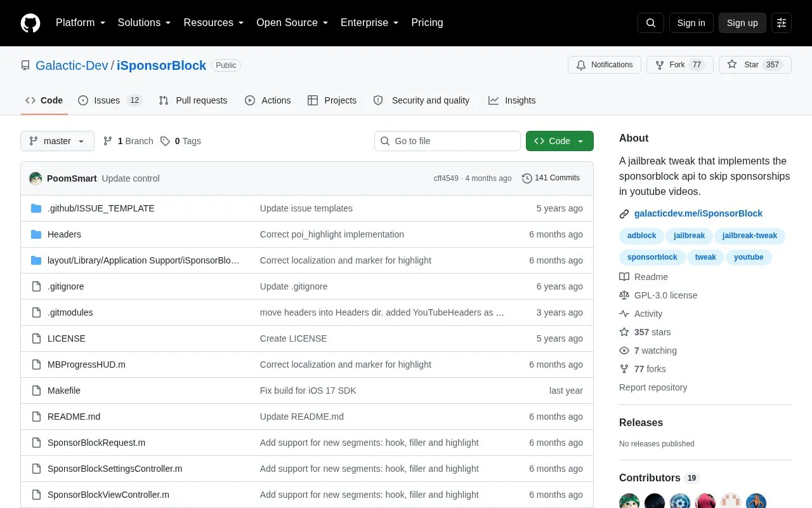Click the Sign up button
Image resolution: width=812 pixels, height=508 pixels.
(x=742, y=23)
